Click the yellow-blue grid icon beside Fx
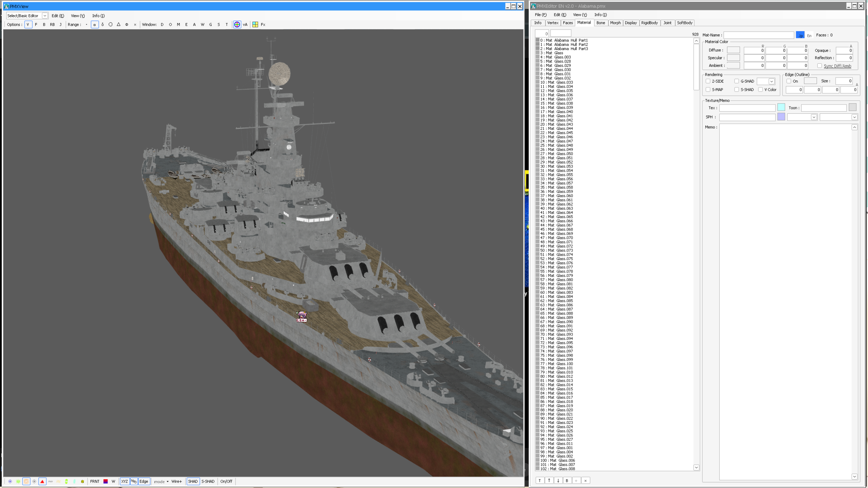 coord(255,24)
